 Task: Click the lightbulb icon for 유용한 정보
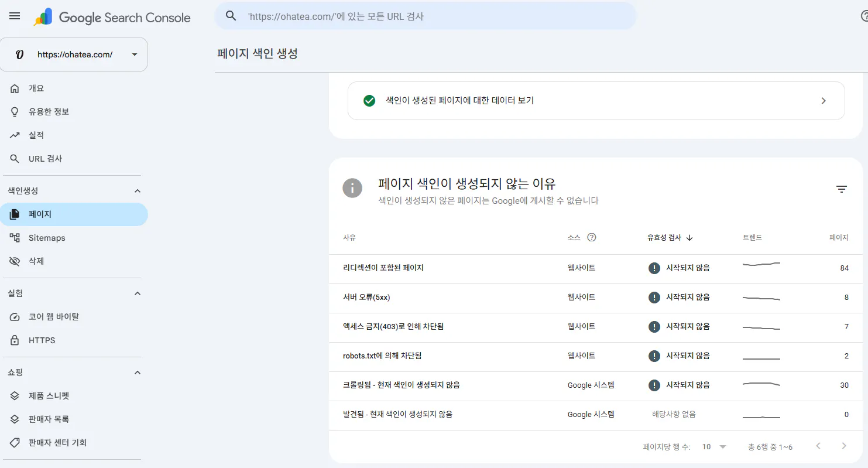(x=15, y=112)
